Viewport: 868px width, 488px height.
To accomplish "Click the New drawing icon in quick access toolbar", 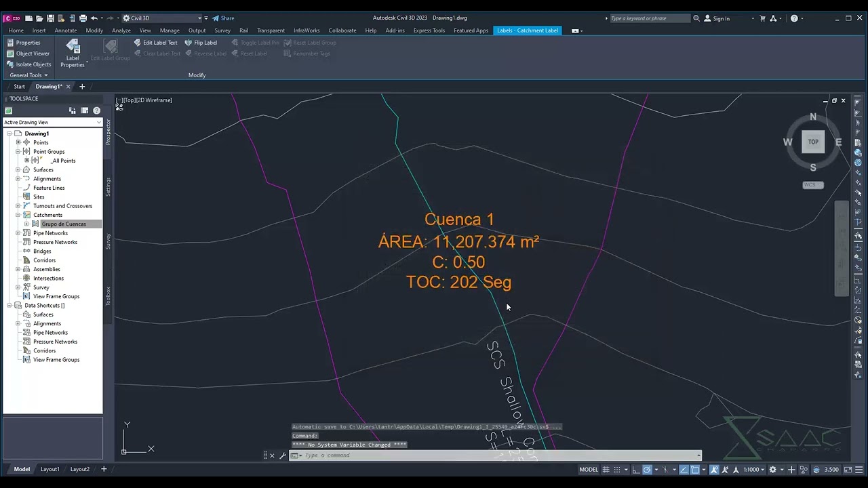I will (28, 18).
